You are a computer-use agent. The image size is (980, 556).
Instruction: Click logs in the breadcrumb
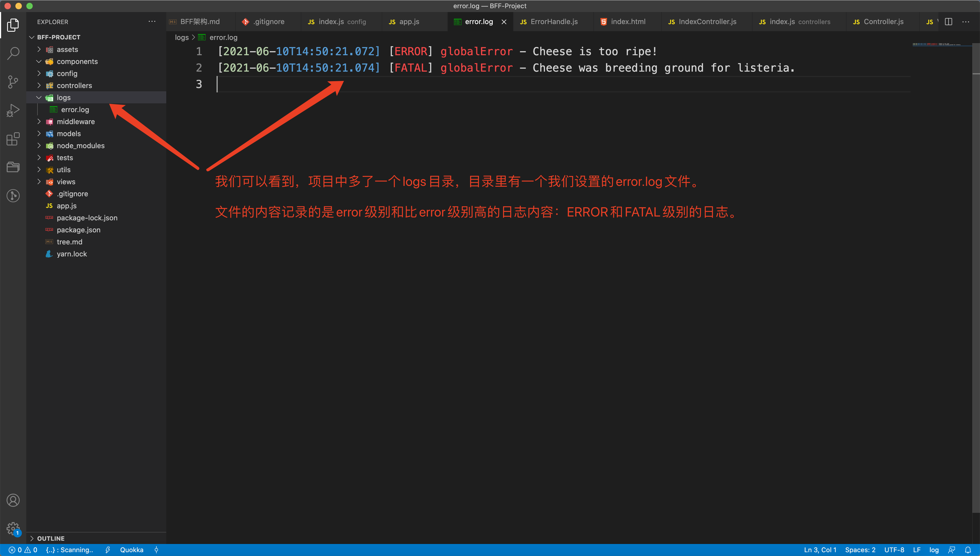[182, 37]
